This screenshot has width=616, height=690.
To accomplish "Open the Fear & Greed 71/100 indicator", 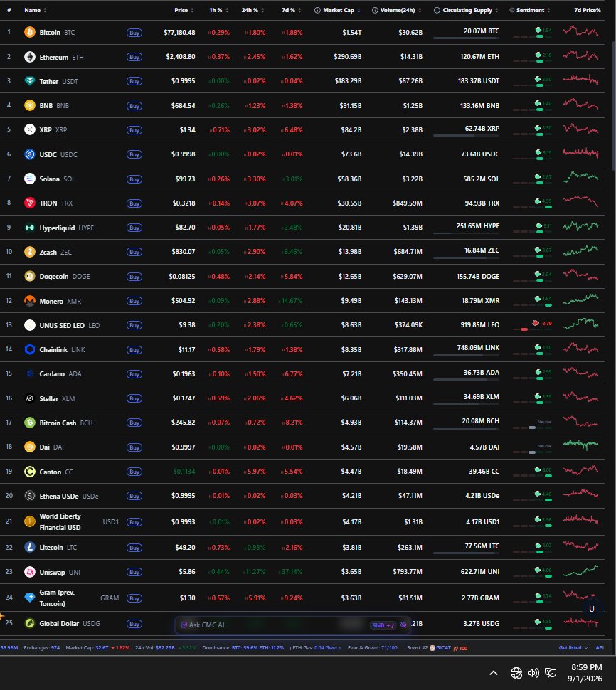I will [372, 647].
